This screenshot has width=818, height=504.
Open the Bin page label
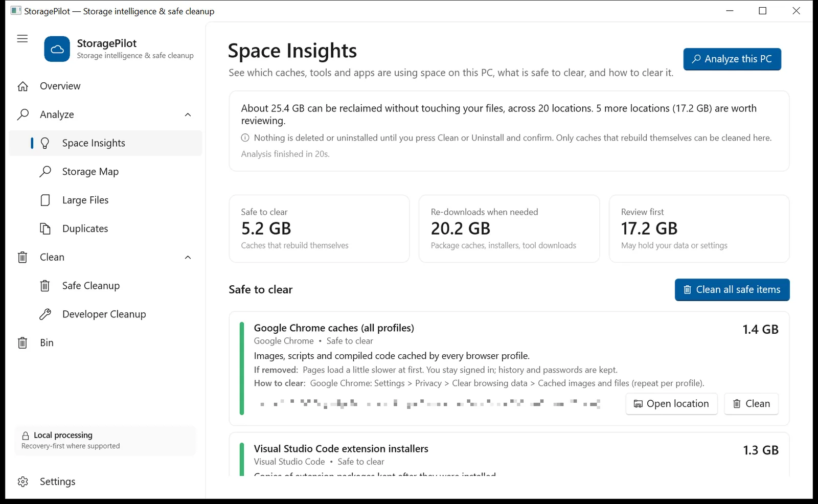[x=47, y=343]
